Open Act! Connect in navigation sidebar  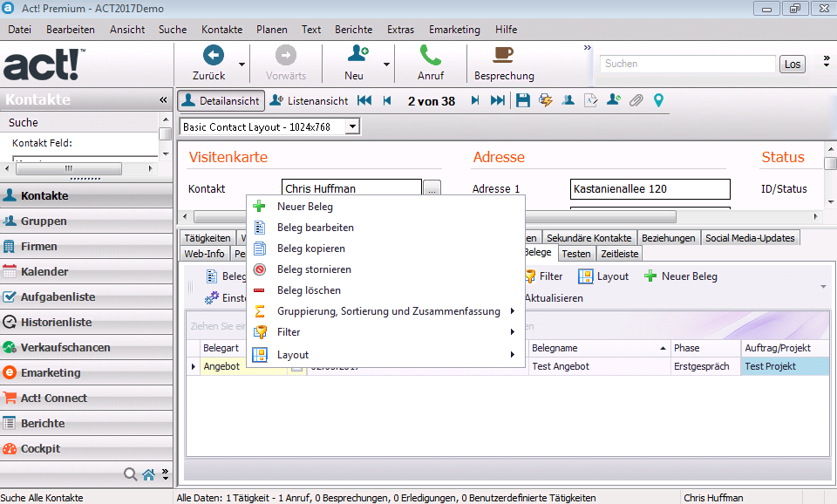click(86, 398)
